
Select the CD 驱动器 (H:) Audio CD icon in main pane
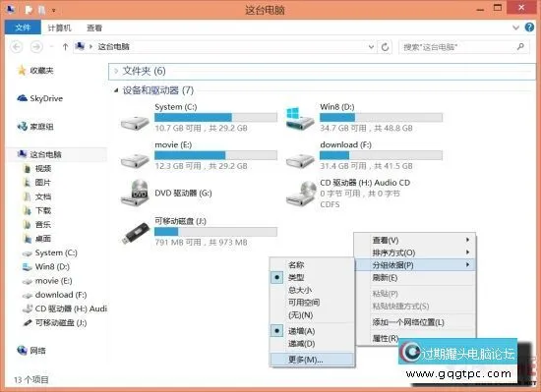click(x=301, y=193)
